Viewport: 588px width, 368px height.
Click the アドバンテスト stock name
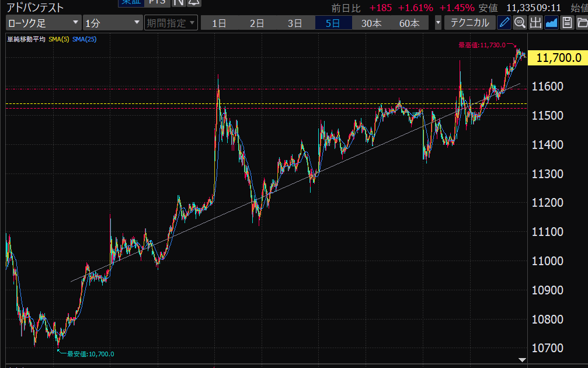35,7
